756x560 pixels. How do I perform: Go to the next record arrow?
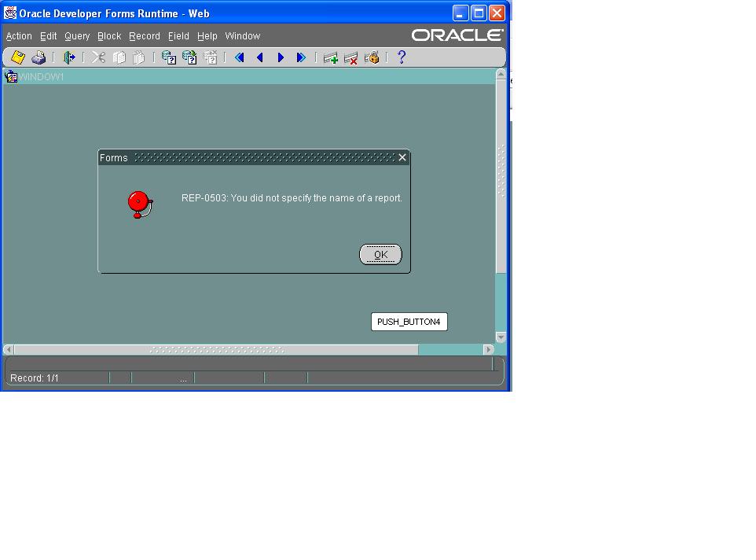[x=281, y=57]
